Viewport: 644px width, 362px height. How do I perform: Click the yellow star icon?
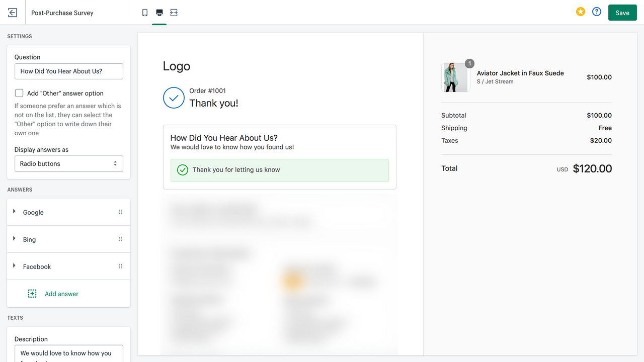581,12
